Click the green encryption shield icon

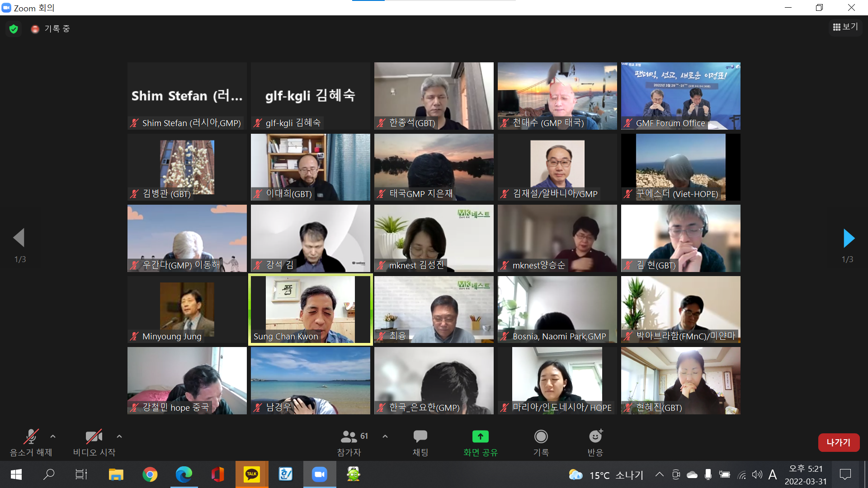coord(14,29)
